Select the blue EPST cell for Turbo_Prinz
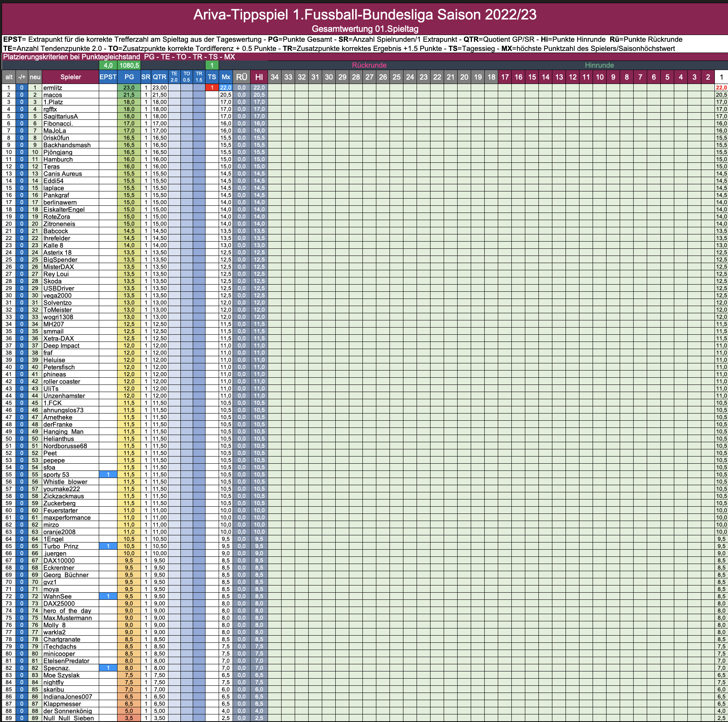Screen dimensions: 728x722 108,546
